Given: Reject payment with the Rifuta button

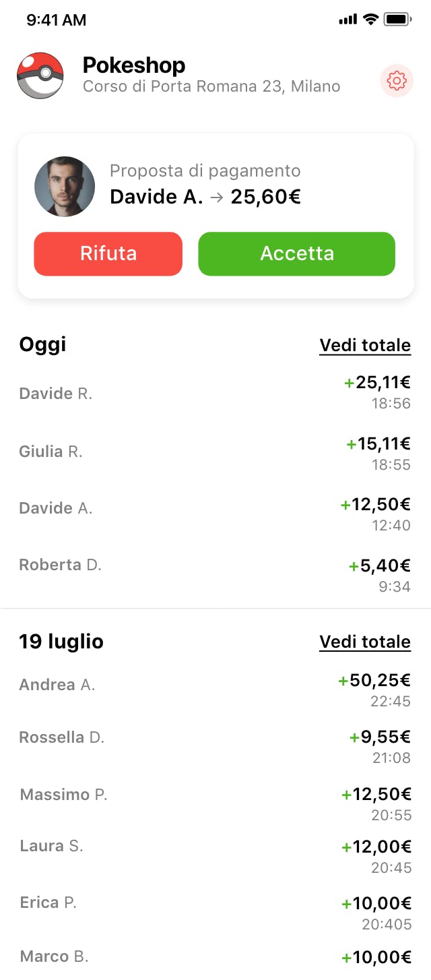Looking at the screenshot, I should [x=108, y=253].
